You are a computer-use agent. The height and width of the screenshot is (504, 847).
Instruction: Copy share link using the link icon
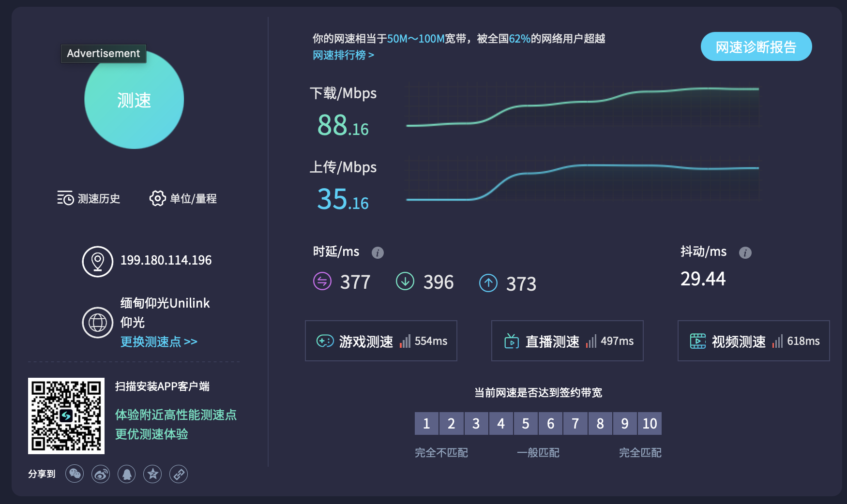pos(178,474)
